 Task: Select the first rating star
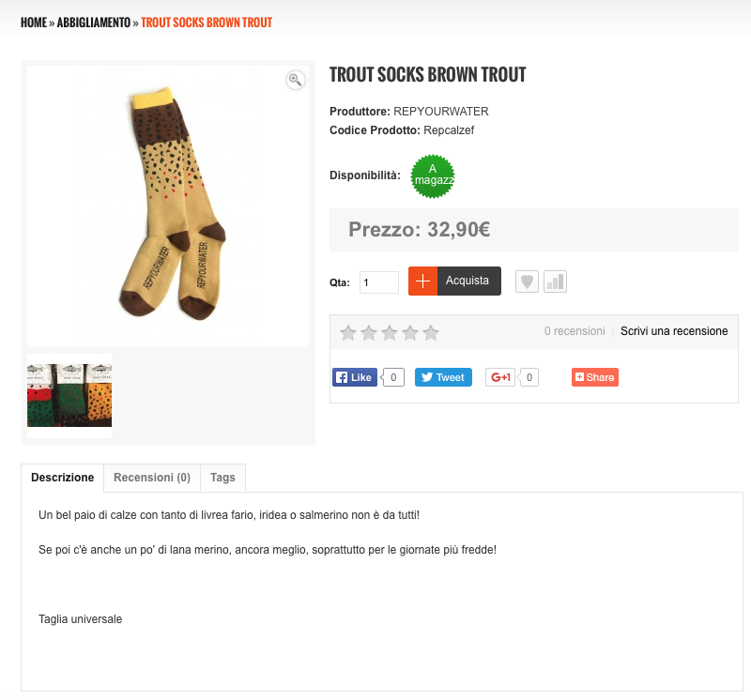(348, 332)
